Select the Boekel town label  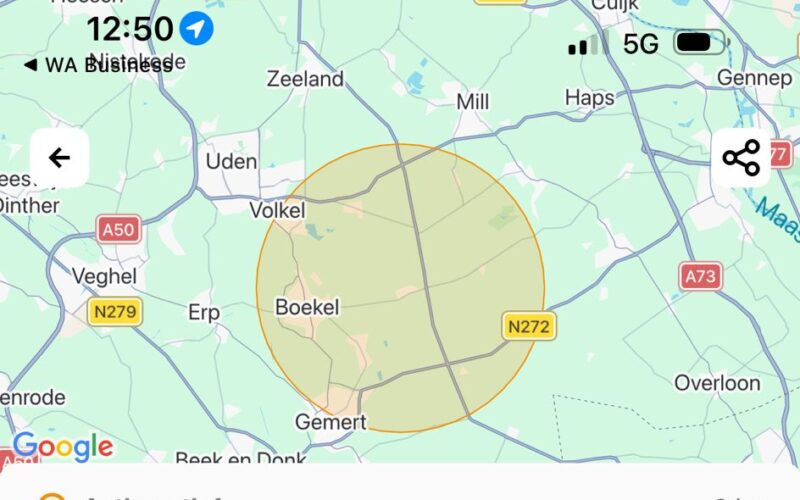(x=307, y=307)
